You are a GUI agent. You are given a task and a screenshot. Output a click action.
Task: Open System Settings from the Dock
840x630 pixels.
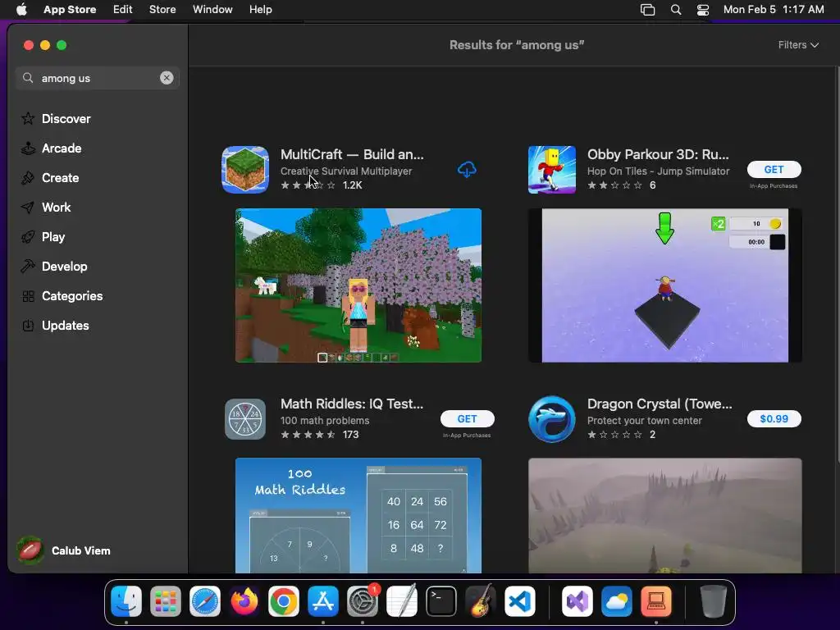click(x=363, y=601)
